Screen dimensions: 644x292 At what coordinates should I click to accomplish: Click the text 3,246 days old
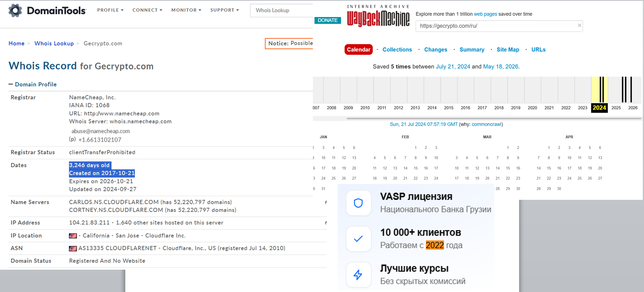[89, 165]
